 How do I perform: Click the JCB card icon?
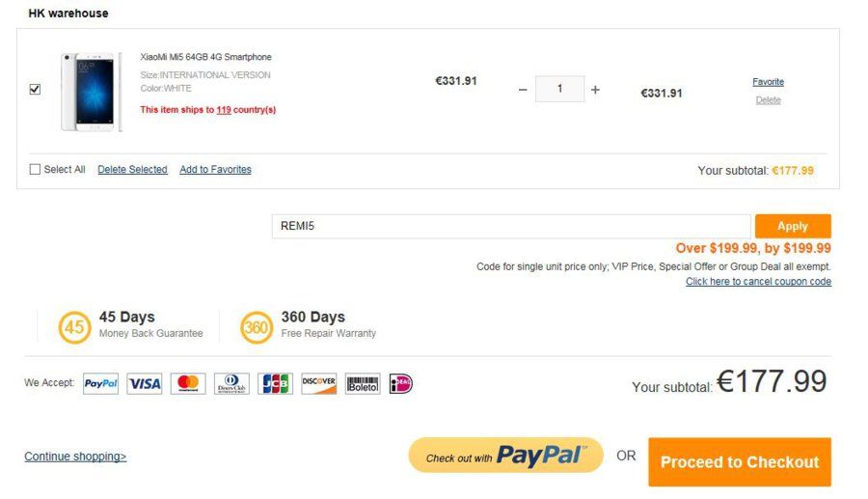pos(275,383)
